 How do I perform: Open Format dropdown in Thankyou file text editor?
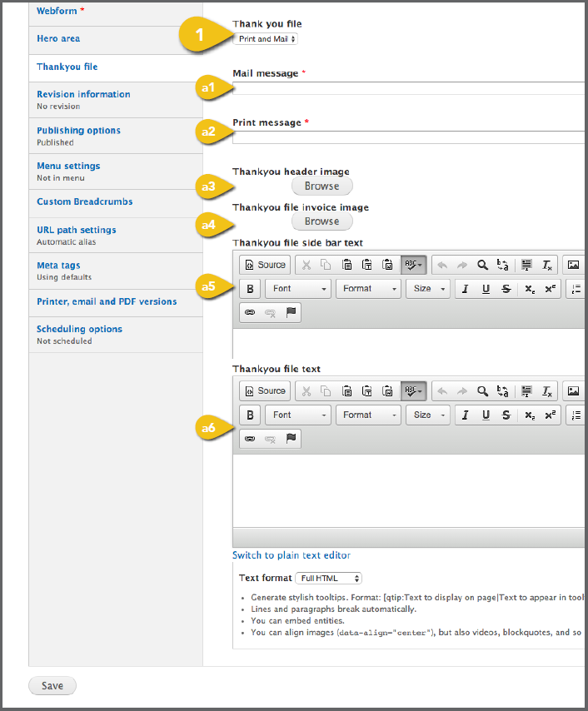(x=368, y=415)
